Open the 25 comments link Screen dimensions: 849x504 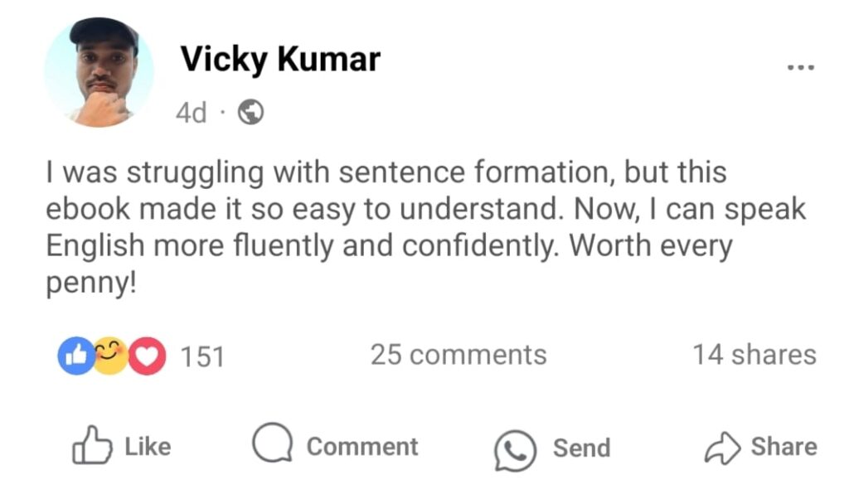458,355
